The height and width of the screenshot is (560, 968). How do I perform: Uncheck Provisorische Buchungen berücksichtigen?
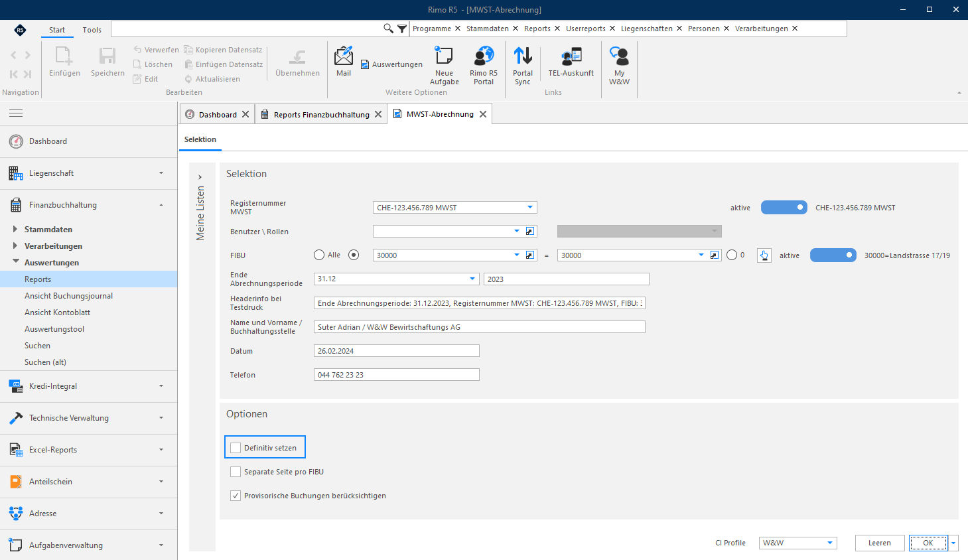coord(236,496)
